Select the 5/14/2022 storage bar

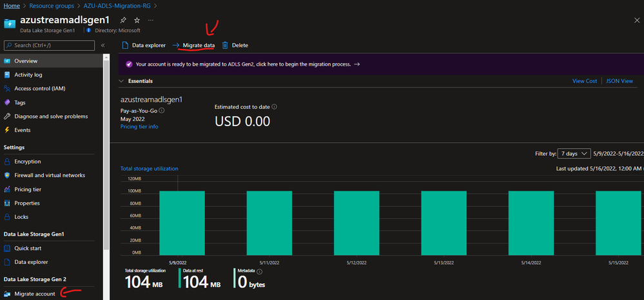click(531, 223)
